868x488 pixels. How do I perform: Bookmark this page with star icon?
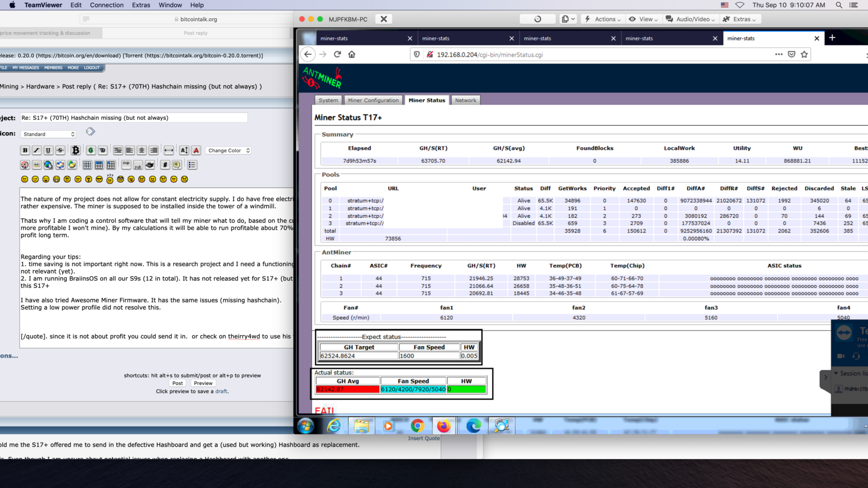pyautogui.click(x=804, y=54)
